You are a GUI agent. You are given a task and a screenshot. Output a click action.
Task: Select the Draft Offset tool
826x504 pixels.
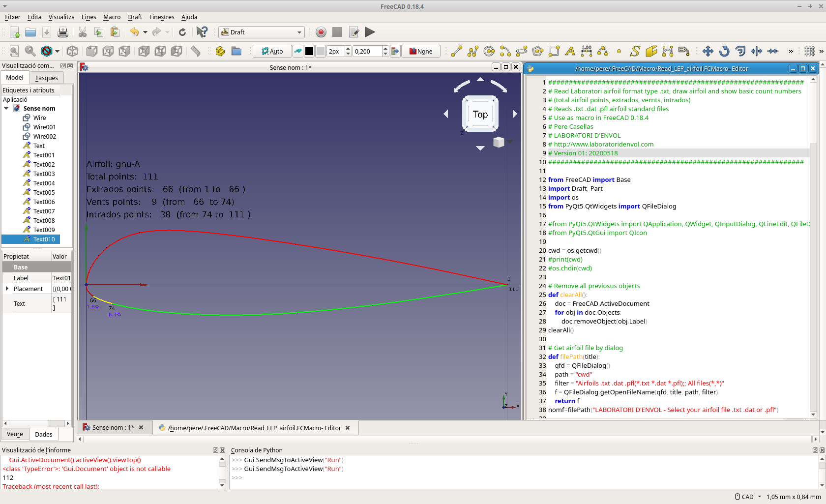click(740, 51)
